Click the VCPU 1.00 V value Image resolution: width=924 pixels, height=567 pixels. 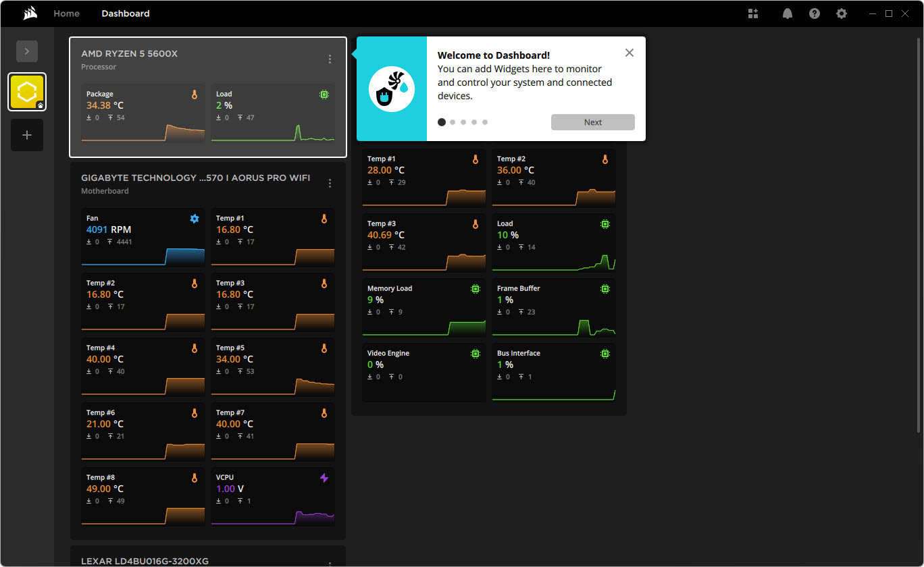(x=230, y=489)
